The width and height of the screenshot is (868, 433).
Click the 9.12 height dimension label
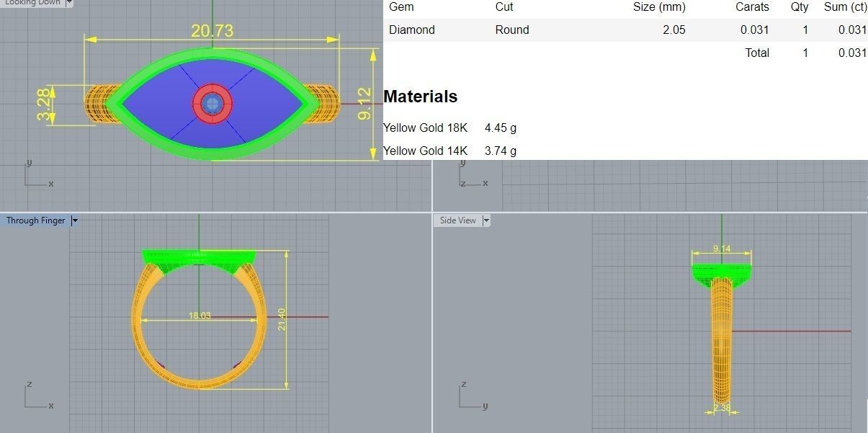point(364,104)
